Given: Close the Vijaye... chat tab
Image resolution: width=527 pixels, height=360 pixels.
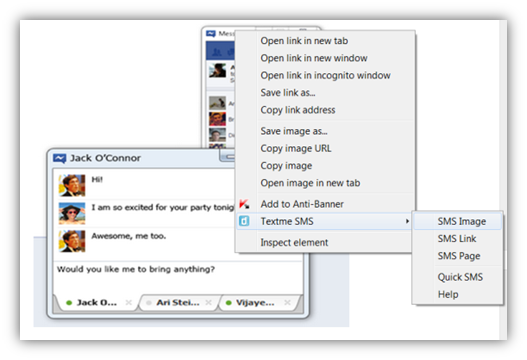Looking at the screenshot, I should coord(287,303).
